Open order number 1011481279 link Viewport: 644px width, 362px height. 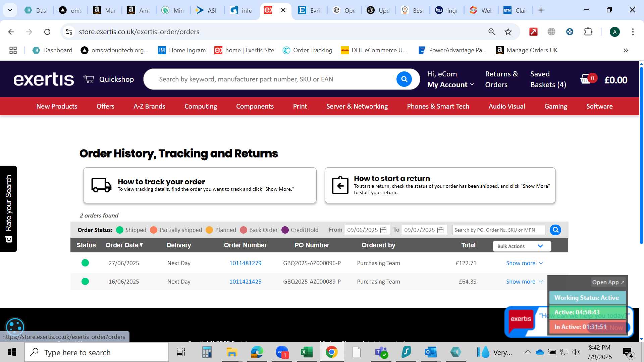pos(245,263)
